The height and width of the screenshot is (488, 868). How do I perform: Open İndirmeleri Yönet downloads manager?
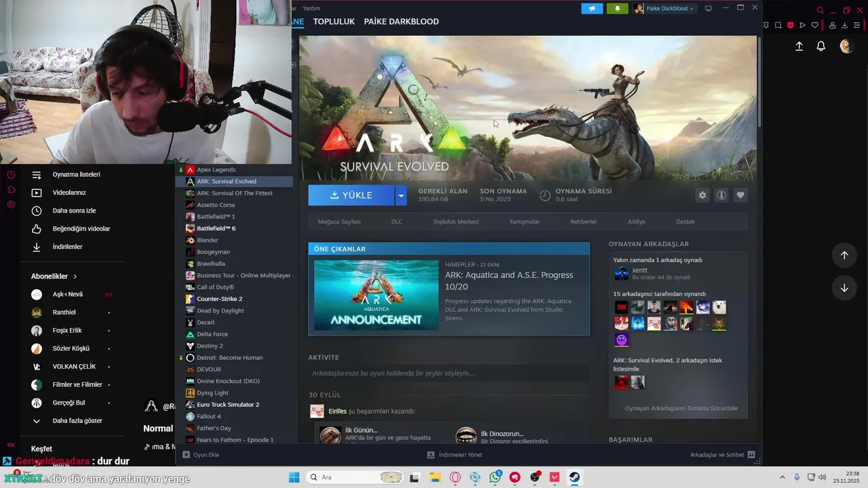click(x=455, y=455)
